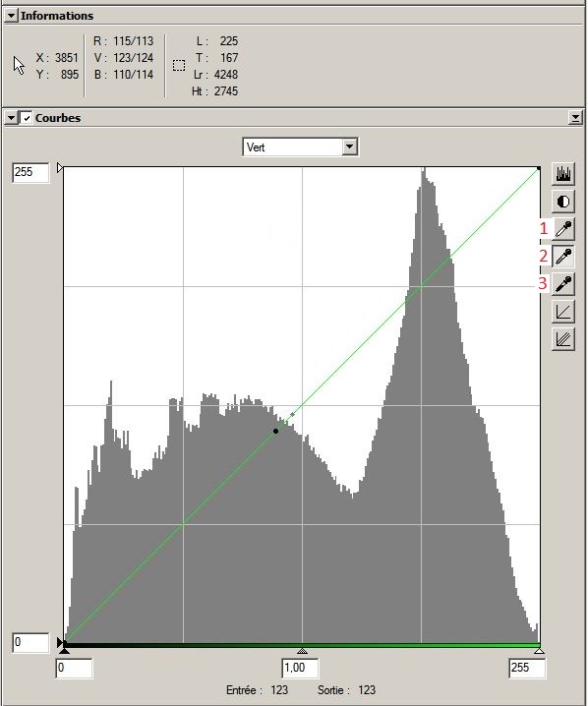
Task: Click the black input slider triangle
Action: [64, 651]
